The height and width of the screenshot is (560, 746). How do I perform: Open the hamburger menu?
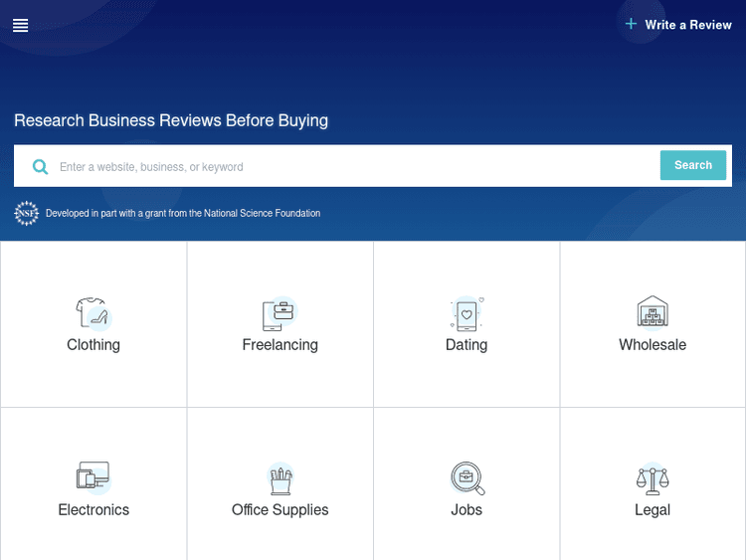click(20, 26)
